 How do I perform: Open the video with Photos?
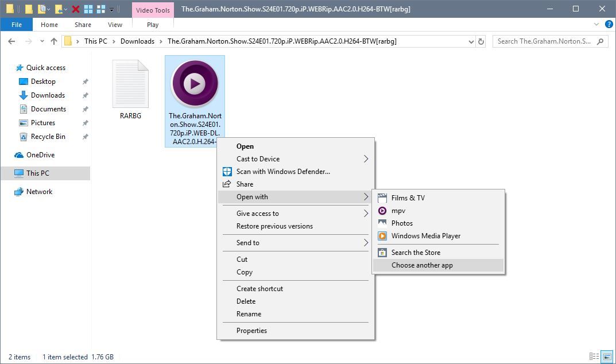tap(439, 223)
